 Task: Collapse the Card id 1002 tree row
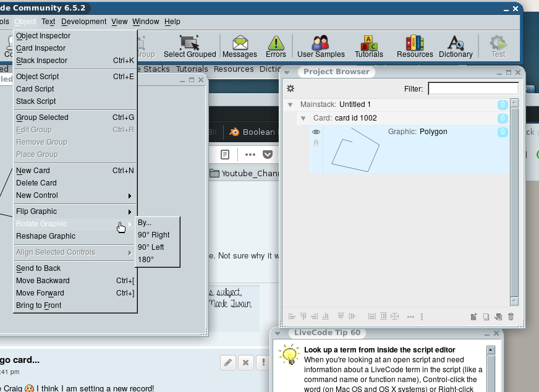[x=303, y=118]
